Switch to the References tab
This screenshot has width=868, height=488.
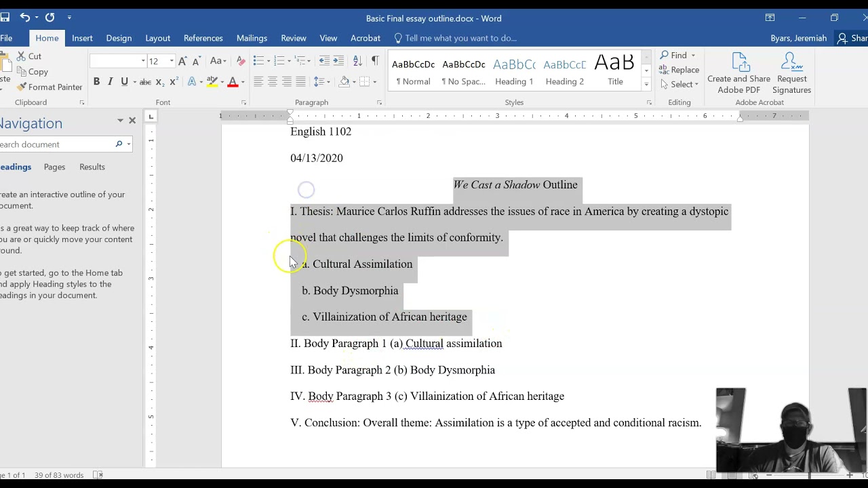(203, 38)
